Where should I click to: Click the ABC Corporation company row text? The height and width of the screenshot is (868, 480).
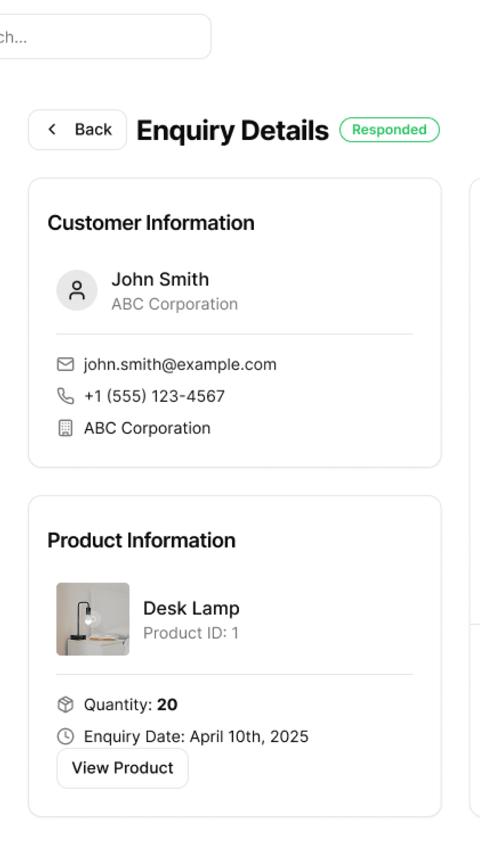[147, 428]
